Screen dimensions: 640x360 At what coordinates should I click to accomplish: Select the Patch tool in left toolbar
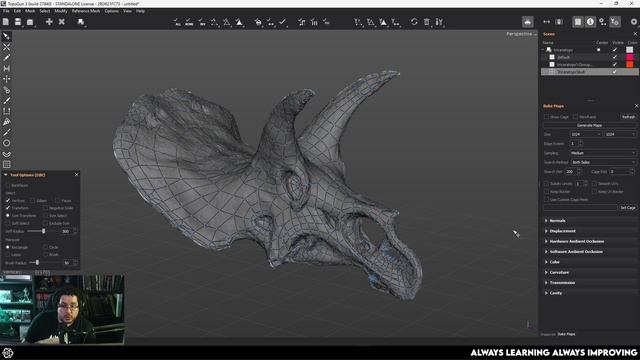point(7,111)
